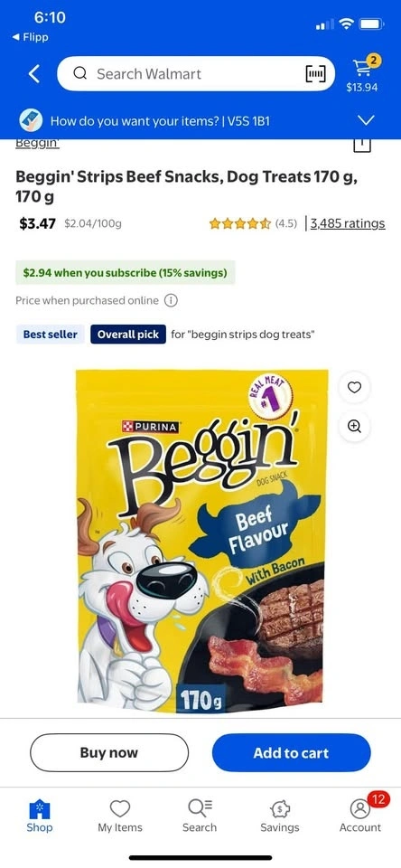The image size is (401, 868).
Task: Open price info circle icon
Action: coord(171,300)
